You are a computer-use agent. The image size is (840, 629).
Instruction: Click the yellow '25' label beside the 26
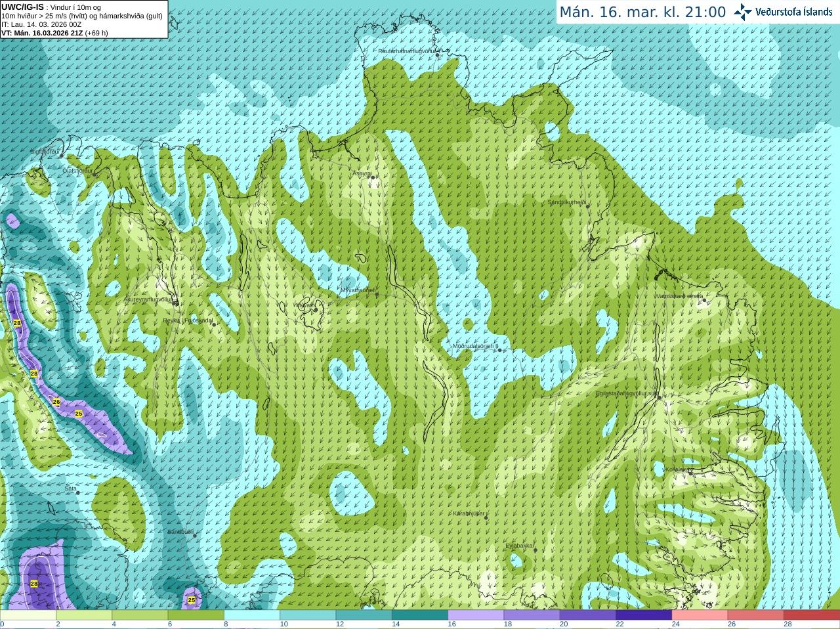[79, 414]
